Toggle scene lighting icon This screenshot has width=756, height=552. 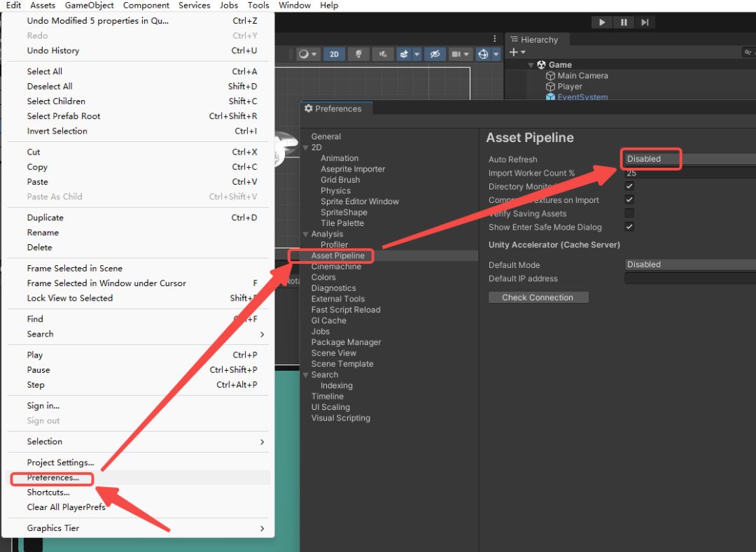click(358, 55)
